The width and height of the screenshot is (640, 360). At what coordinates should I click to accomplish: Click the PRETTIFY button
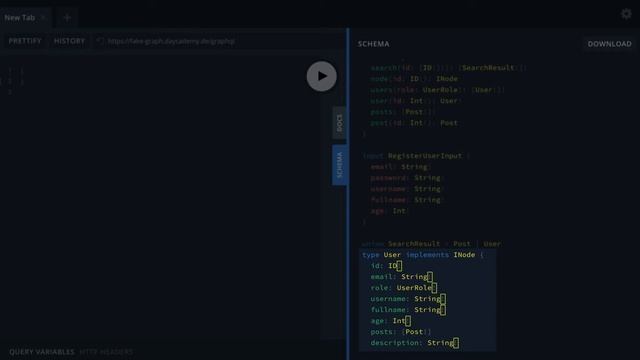click(25, 41)
